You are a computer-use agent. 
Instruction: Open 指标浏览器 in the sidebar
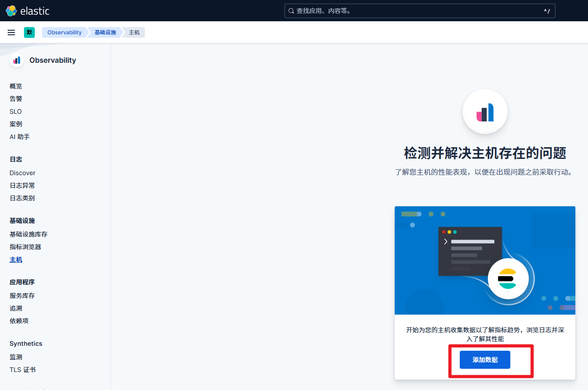click(25, 247)
